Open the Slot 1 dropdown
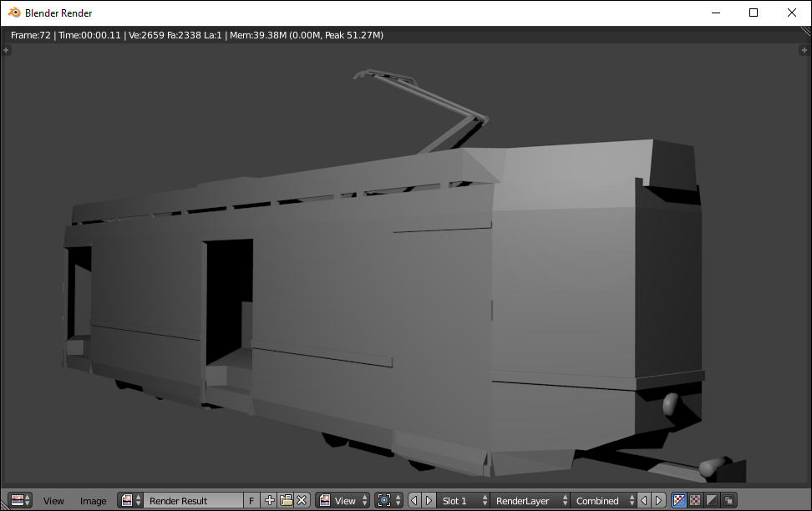This screenshot has height=511, width=812. [463, 501]
